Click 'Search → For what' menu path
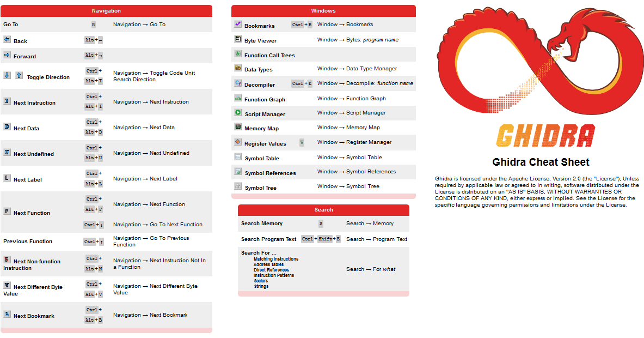Viewport: 644px width, 338px height. pyautogui.click(x=371, y=269)
